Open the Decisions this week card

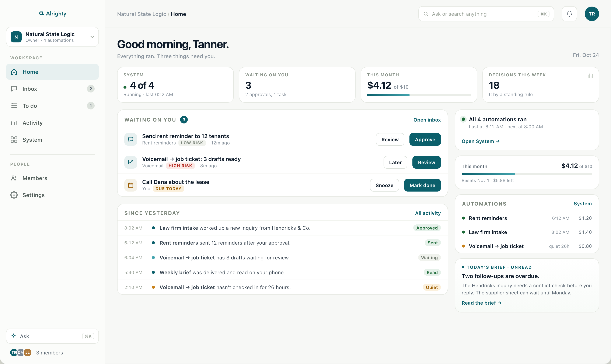pos(540,85)
